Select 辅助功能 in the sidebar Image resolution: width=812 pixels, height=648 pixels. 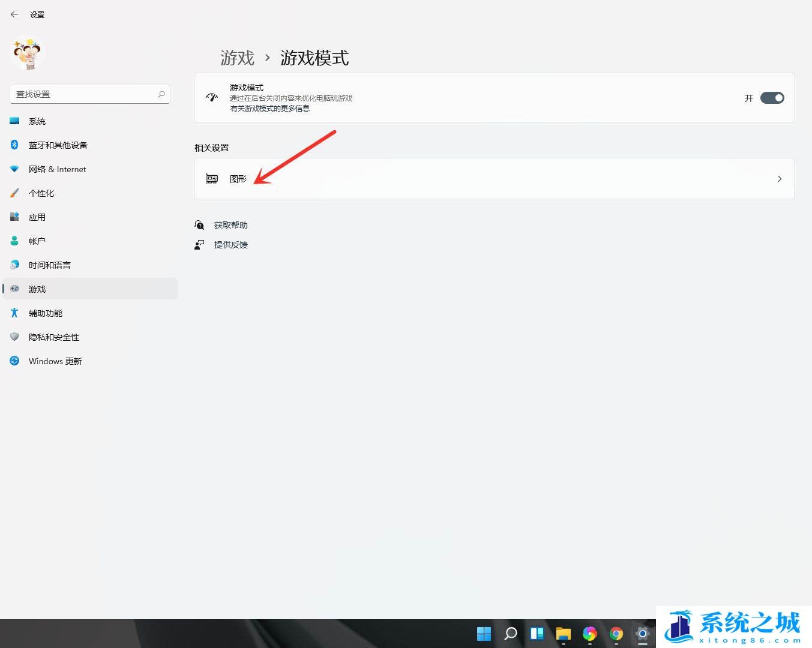click(46, 313)
